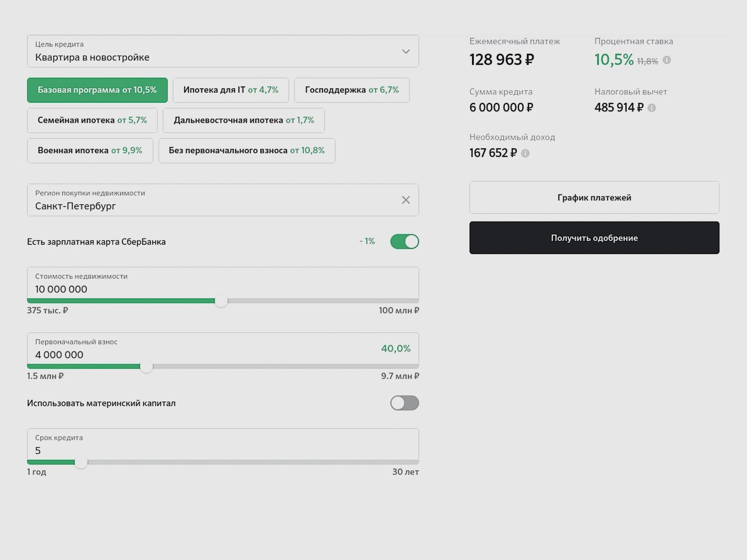The height and width of the screenshot is (560, 747).
Task: Expand the Цель кредита dropdown chevron
Action: tap(406, 51)
